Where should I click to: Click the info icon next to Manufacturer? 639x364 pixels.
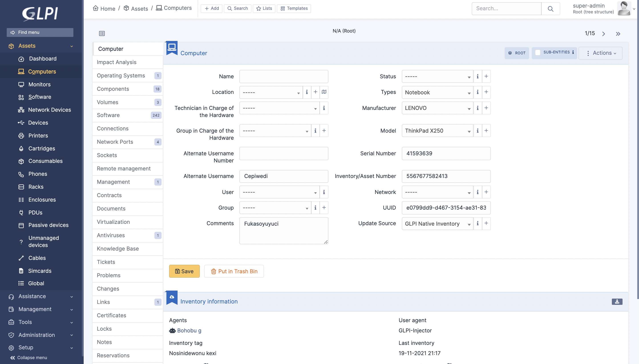pyautogui.click(x=477, y=108)
